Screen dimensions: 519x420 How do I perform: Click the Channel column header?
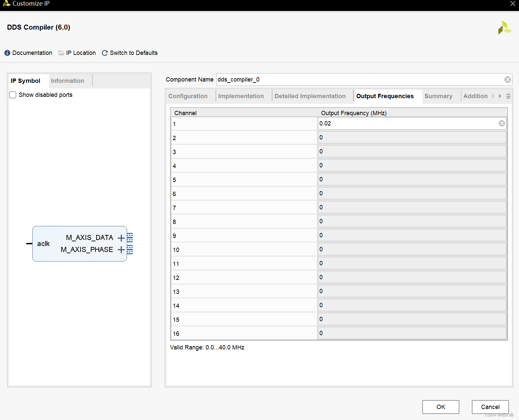244,113
